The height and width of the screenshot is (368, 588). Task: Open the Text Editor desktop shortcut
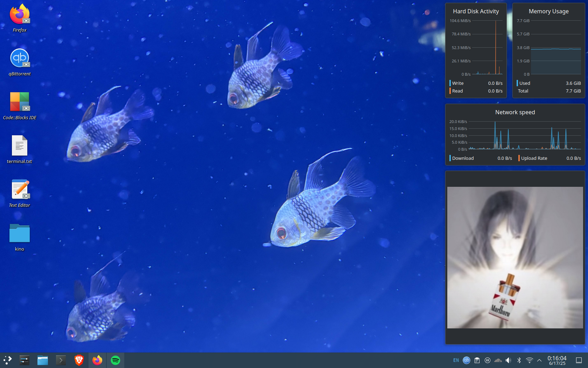point(20,193)
